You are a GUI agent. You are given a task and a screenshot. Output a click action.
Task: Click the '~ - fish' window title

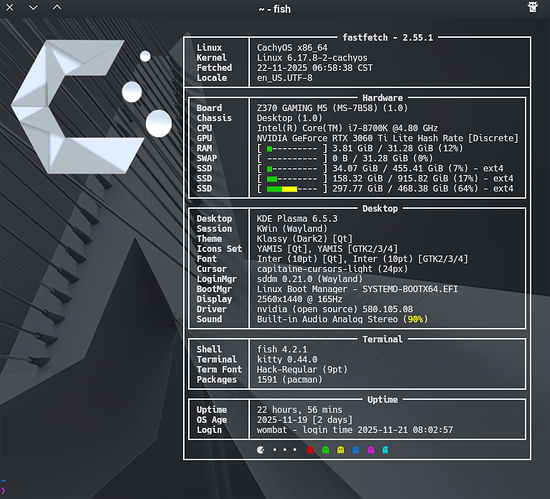click(275, 9)
